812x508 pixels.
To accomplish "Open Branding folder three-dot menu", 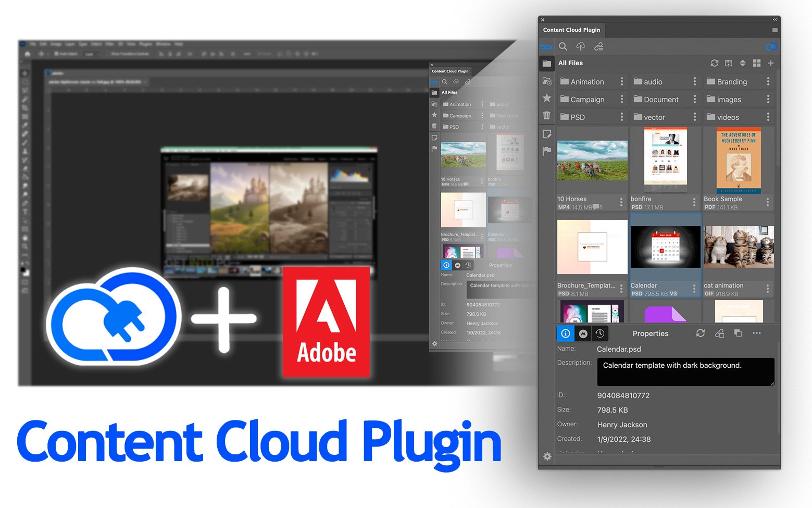I will pyautogui.click(x=768, y=82).
